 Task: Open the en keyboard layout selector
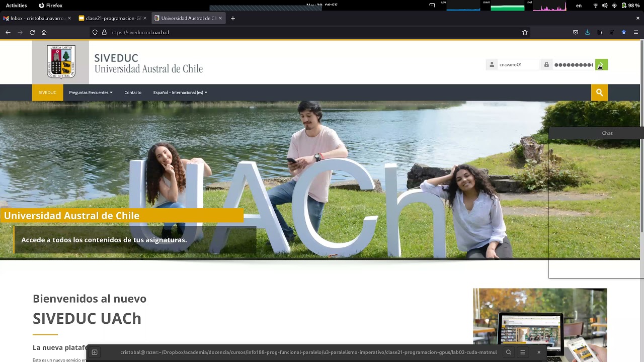[x=579, y=6]
